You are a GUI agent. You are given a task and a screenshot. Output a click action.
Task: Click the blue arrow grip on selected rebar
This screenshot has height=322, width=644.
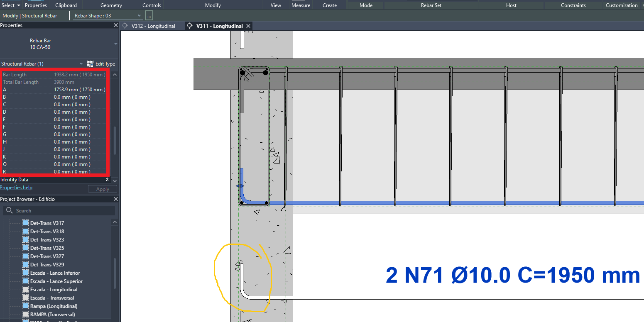pos(240,186)
